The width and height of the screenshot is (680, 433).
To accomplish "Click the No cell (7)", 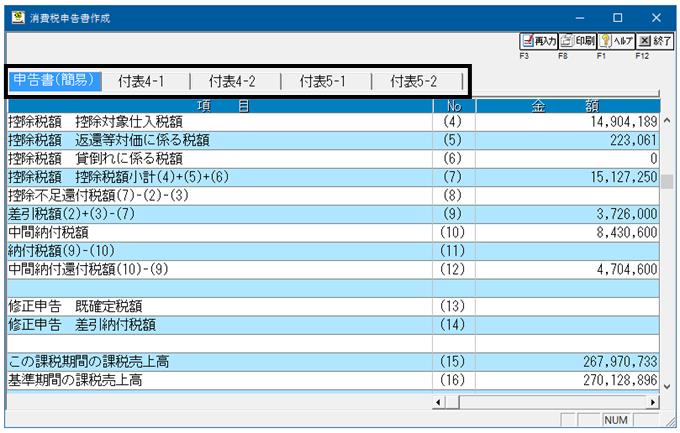I will [x=453, y=177].
